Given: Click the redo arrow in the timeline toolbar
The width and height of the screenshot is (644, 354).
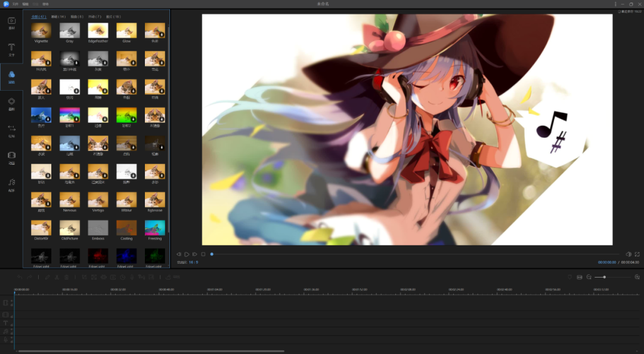Looking at the screenshot, I should point(30,277).
